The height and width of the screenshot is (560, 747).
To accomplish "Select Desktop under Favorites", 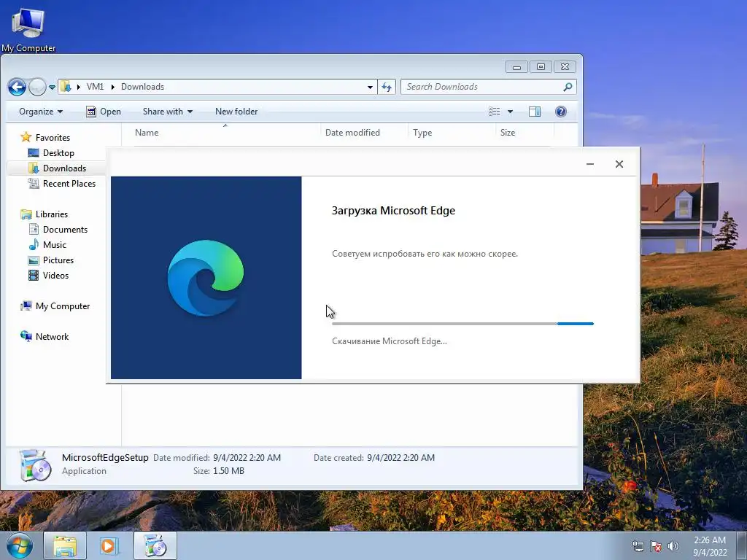I will click(x=51, y=153).
